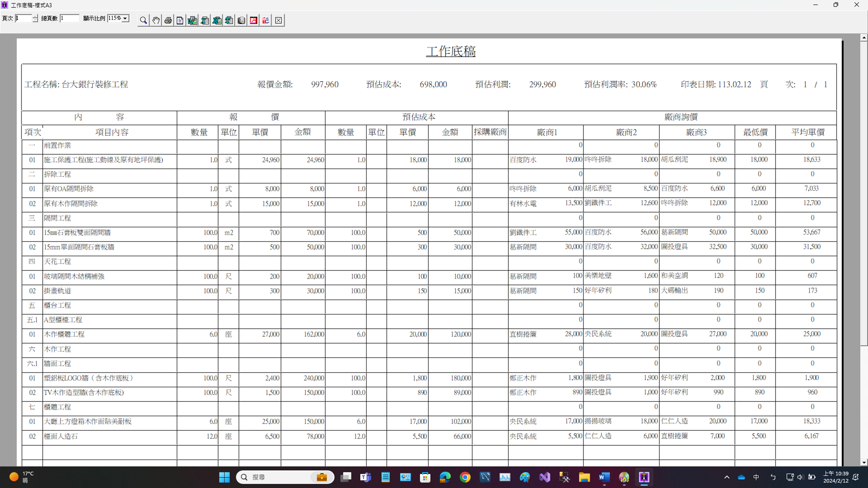Open the 顯示比例 zoom percentage dropdown
868x488 pixels.
point(125,18)
